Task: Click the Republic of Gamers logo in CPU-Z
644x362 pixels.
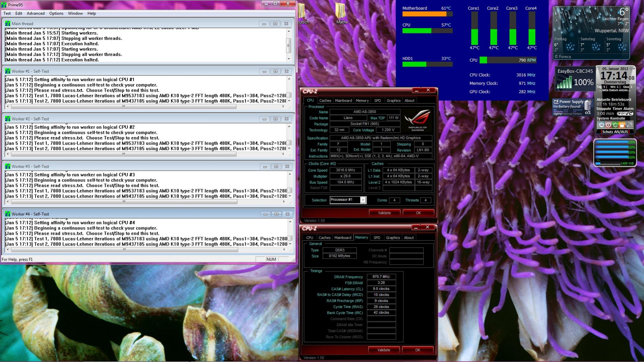Action: 417,120
